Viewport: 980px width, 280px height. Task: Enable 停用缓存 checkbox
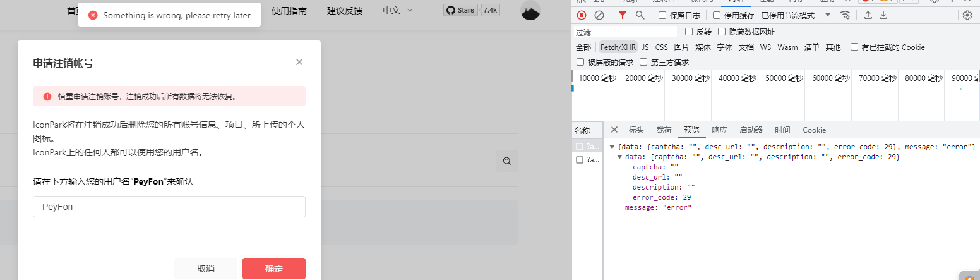tap(717, 15)
